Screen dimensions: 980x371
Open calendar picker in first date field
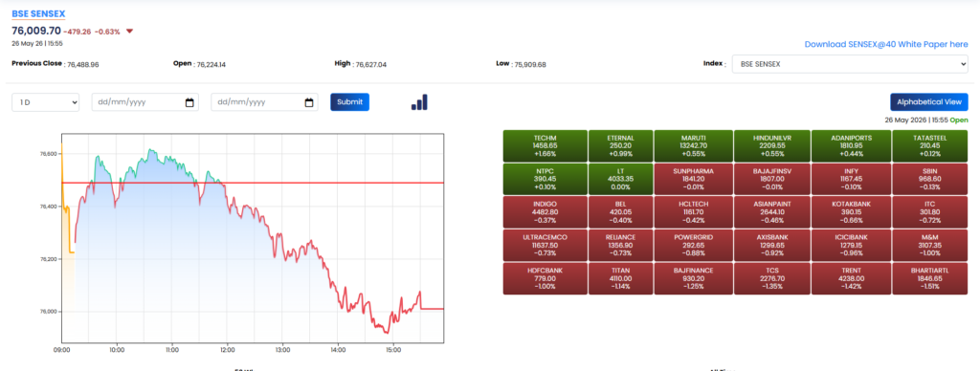coord(190,102)
